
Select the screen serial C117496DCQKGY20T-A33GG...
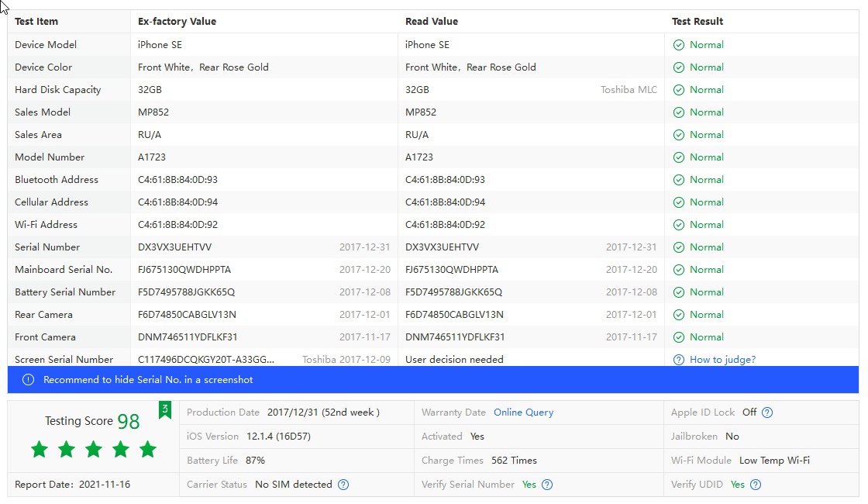click(206, 360)
